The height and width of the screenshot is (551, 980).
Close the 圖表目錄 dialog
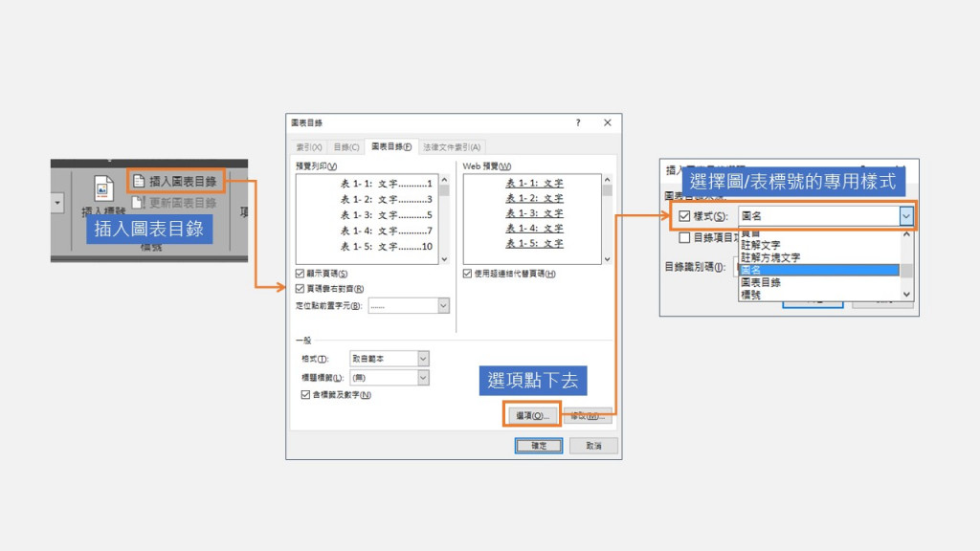tap(608, 122)
